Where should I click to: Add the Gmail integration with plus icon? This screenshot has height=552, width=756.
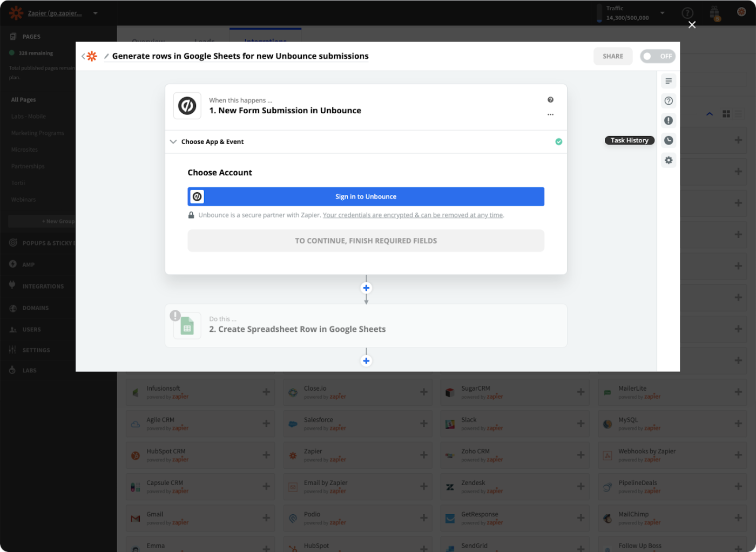click(266, 518)
